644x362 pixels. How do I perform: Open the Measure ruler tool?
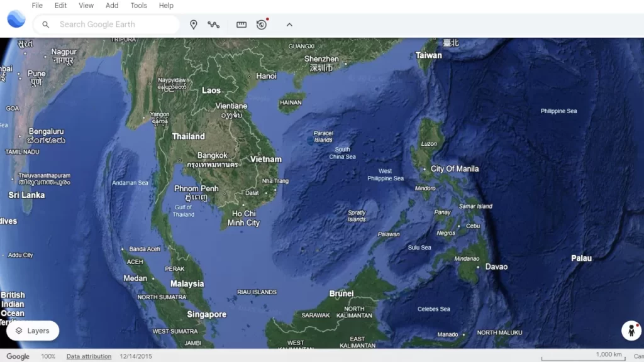(241, 25)
